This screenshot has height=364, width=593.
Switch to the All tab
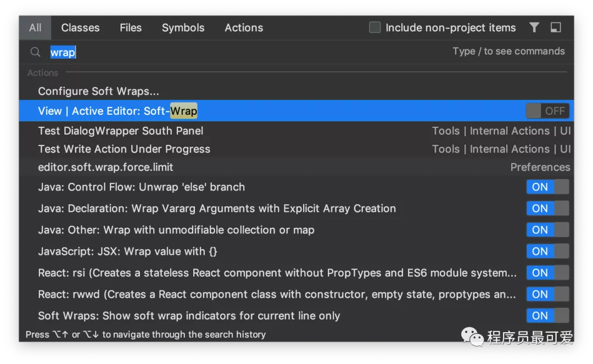click(x=35, y=27)
